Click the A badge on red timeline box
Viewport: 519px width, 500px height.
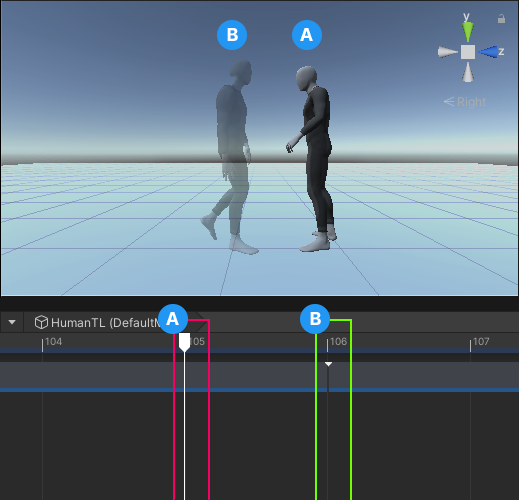click(173, 319)
